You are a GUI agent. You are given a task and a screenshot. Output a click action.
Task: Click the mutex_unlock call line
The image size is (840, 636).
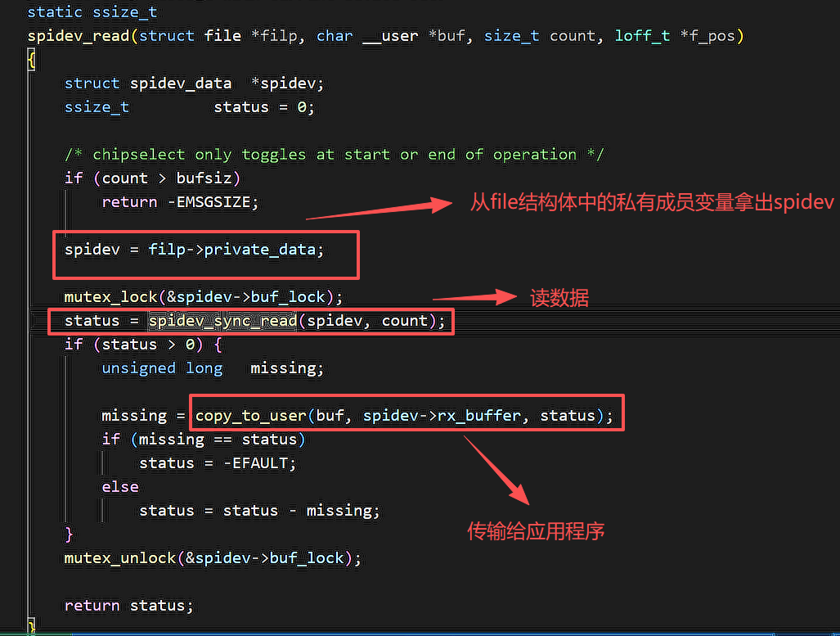pos(213,557)
